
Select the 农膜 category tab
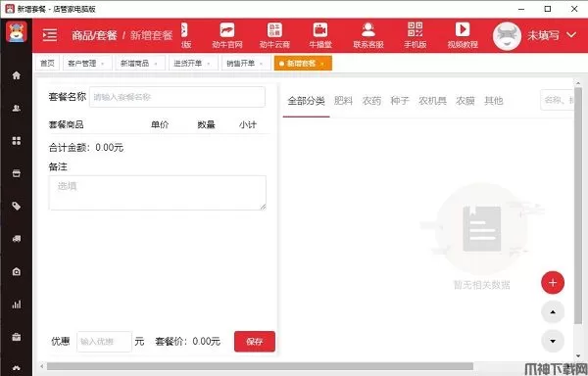click(x=465, y=101)
